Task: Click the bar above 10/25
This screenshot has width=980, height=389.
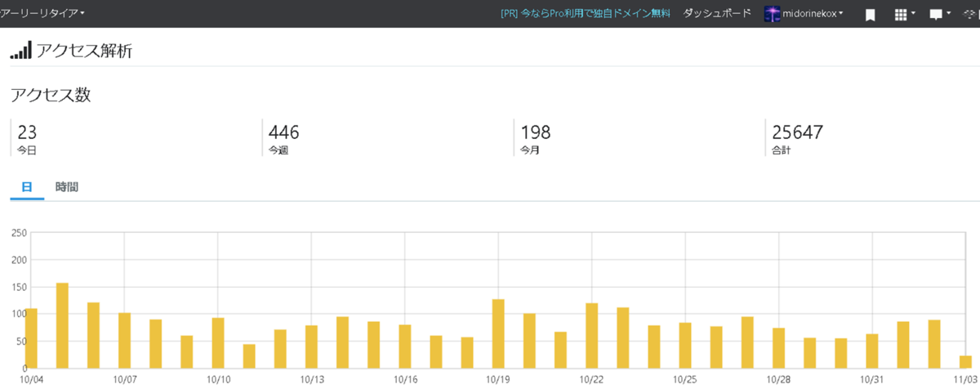Action: [x=685, y=346]
